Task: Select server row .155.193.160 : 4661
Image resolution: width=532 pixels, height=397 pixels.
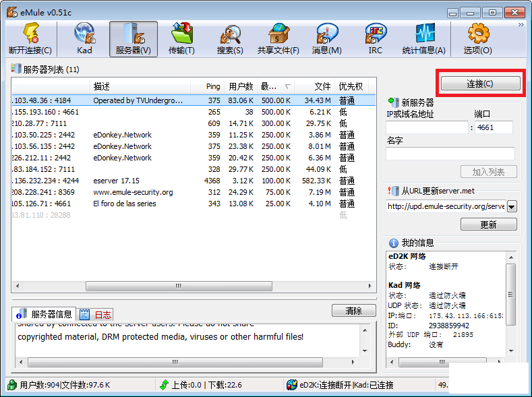Action: click(x=194, y=112)
